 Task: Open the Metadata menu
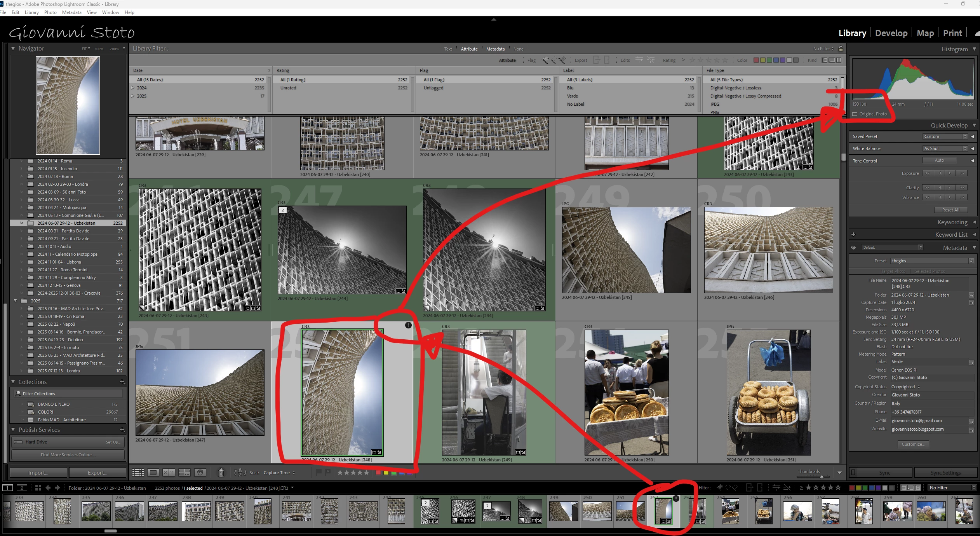pyautogui.click(x=71, y=12)
